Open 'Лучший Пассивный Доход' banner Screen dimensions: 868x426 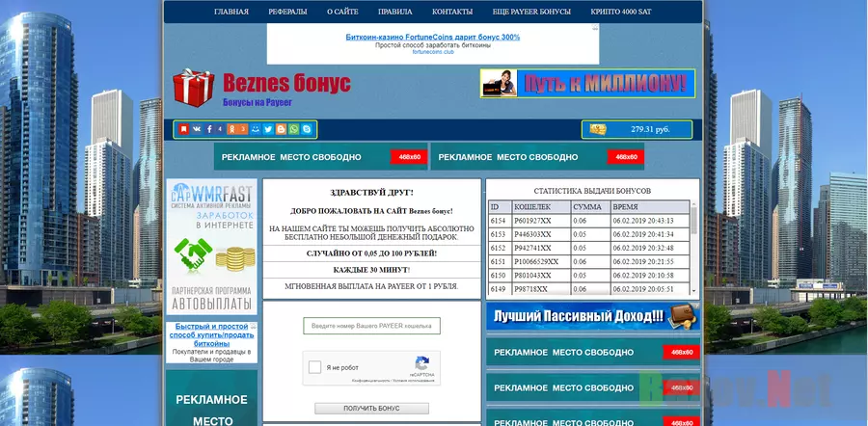[593, 317]
